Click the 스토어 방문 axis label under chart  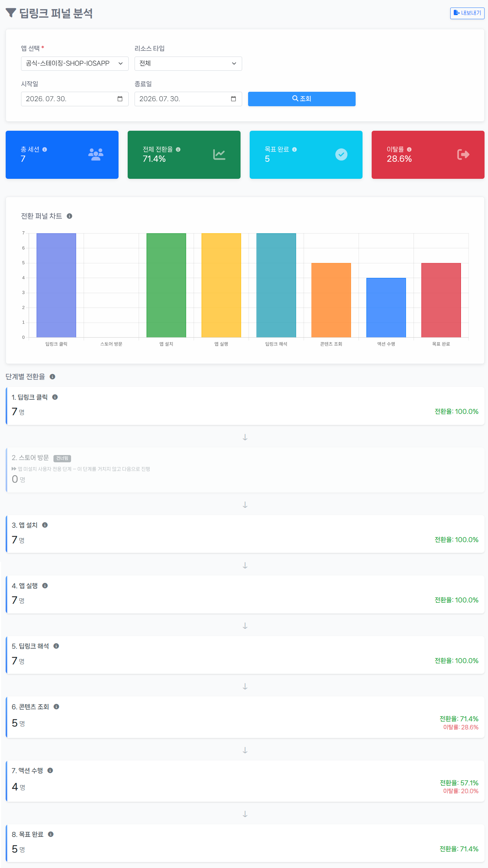(x=111, y=344)
